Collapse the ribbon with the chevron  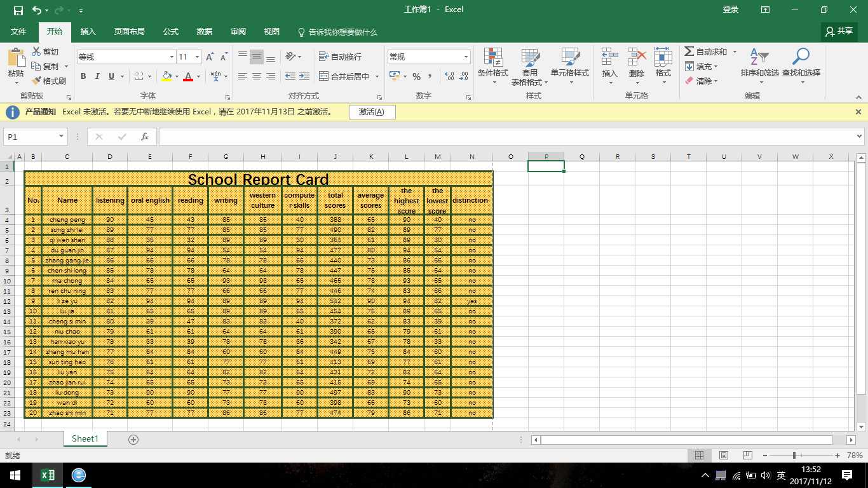coord(859,97)
